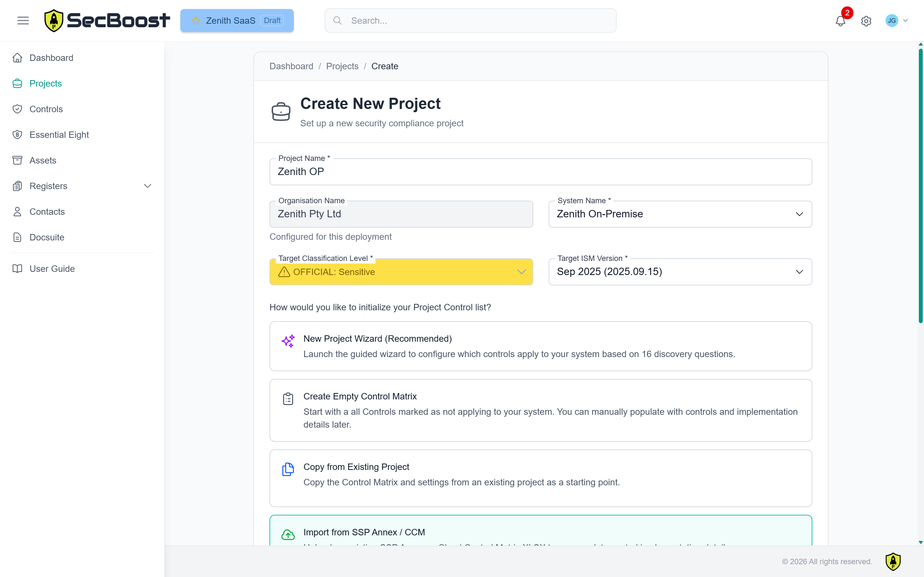Open the System Name dropdown
Screen dimensions: 924x577
click(680, 214)
